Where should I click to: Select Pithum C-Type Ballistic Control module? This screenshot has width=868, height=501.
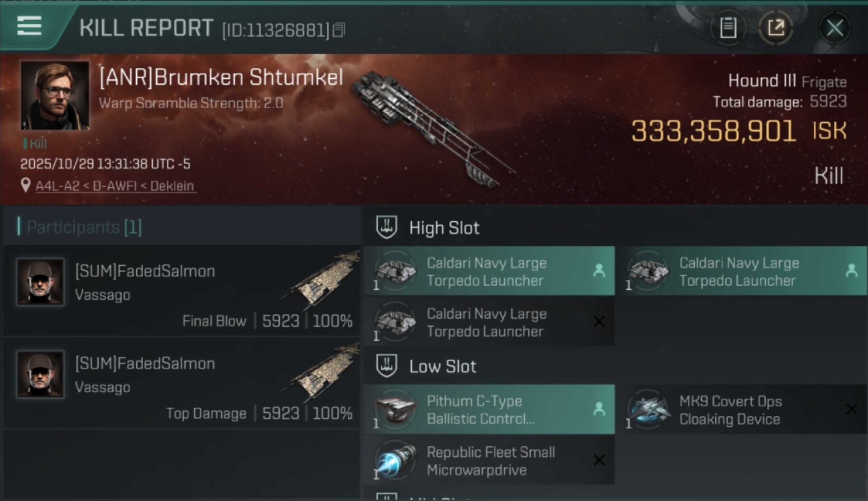tap(489, 409)
